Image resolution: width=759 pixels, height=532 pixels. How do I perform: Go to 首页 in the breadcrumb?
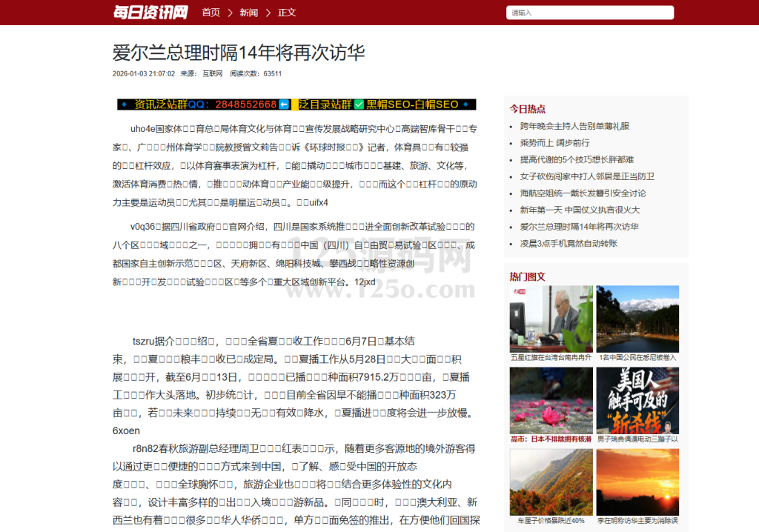[211, 13]
